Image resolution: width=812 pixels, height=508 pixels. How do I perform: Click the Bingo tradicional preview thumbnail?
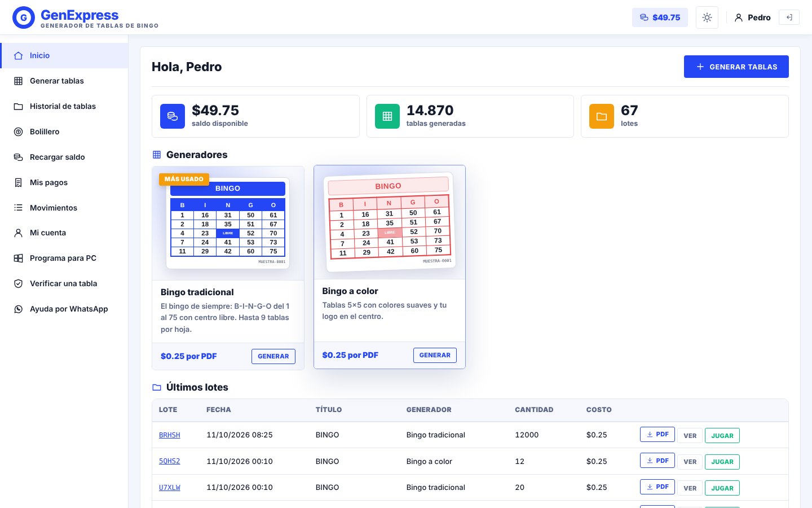coord(228,224)
